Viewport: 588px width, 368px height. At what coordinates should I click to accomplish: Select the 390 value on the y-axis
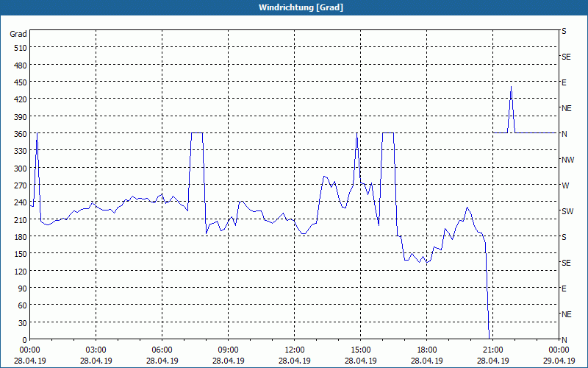coord(21,117)
